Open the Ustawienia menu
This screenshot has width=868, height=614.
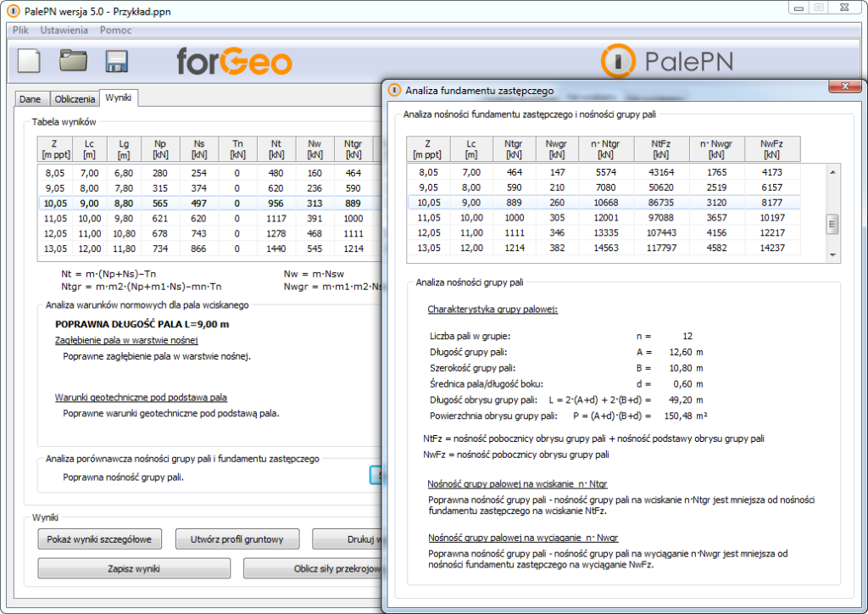64,30
